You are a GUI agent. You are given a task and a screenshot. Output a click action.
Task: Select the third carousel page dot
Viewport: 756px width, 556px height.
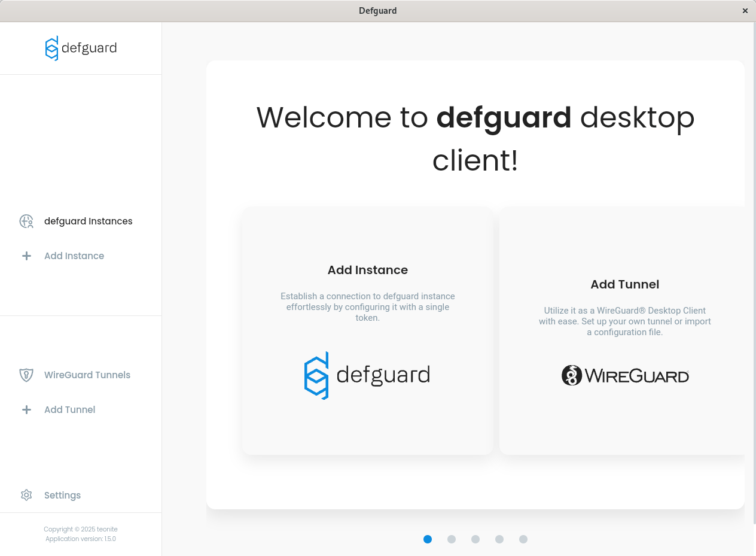pyautogui.click(x=475, y=539)
